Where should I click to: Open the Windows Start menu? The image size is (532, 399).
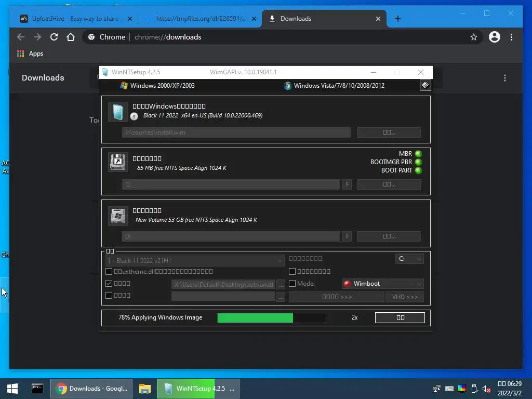click(12, 389)
